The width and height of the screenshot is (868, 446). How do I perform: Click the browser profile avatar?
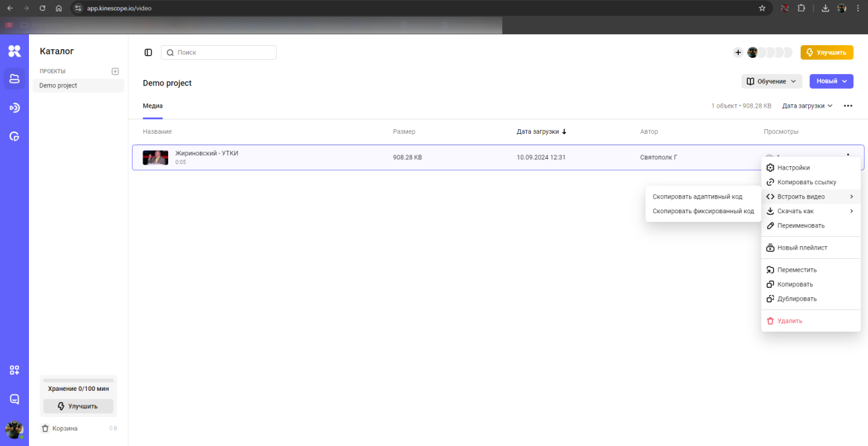[x=842, y=8]
